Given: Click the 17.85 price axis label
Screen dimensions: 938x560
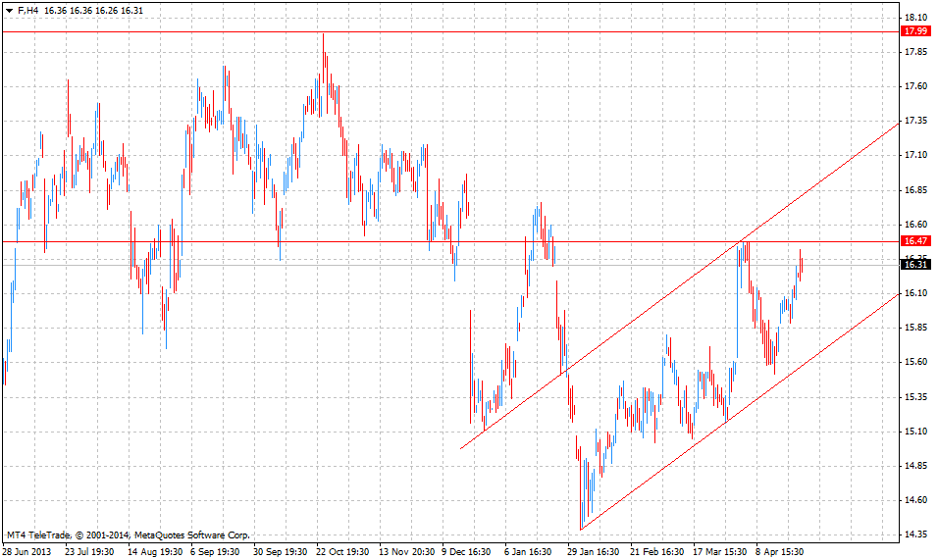Looking at the screenshot, I should pyautogui.click(x=915, y=52).
